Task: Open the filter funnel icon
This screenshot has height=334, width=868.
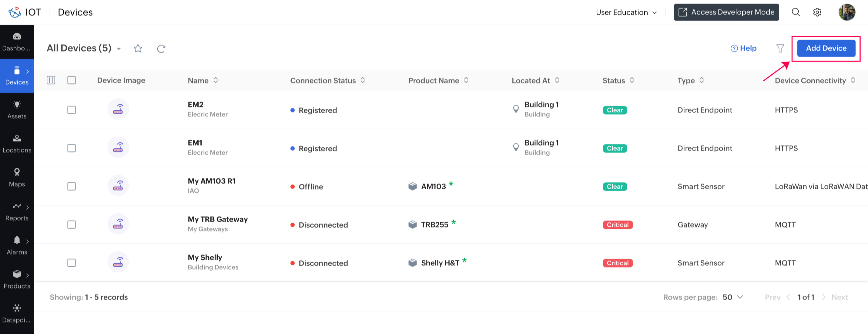Action: 780,49
